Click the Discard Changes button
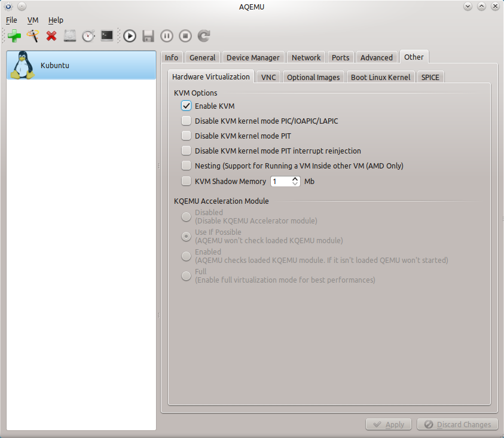The width and height of the screenshot is (504, 438). [458, 424]
